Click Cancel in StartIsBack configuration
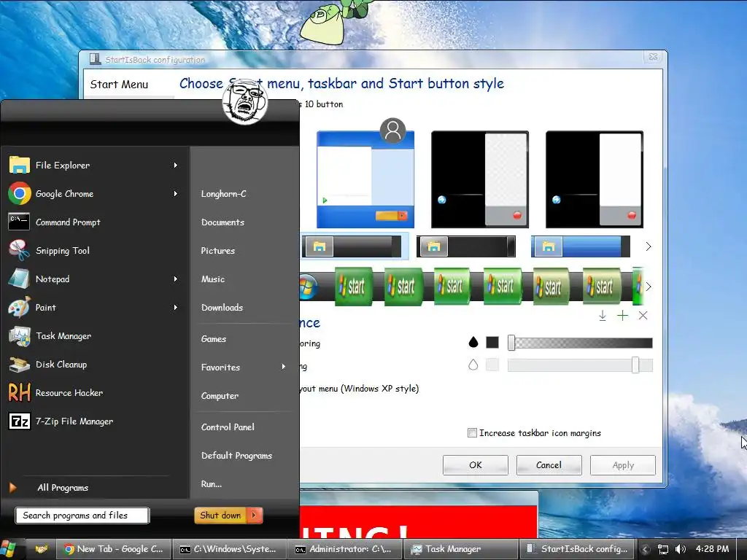This screenshot has height=560, width=747. (549, 465)
